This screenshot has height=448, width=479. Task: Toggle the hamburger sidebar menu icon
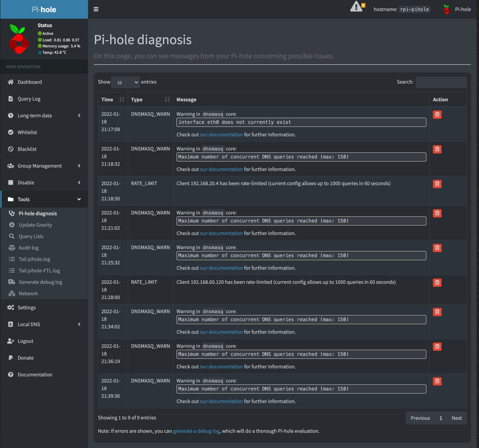(96, 9)
